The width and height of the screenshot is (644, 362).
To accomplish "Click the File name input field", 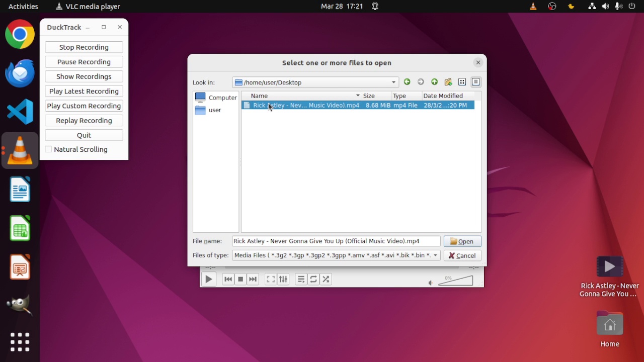I will tap(336, 241).
